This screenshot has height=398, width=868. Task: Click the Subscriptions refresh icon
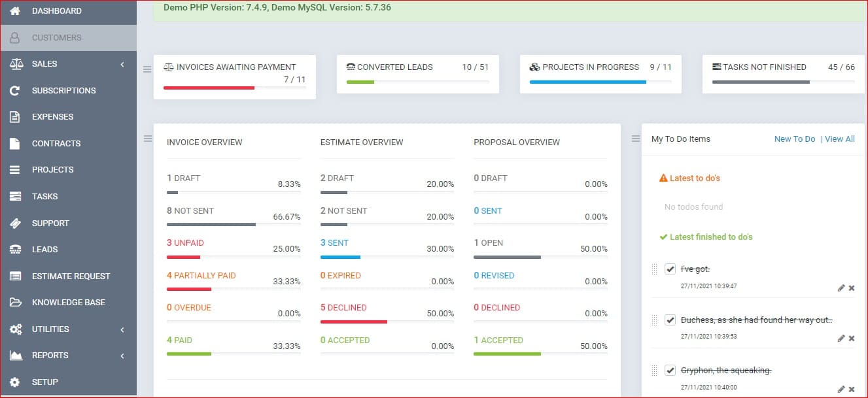[15, 91]
